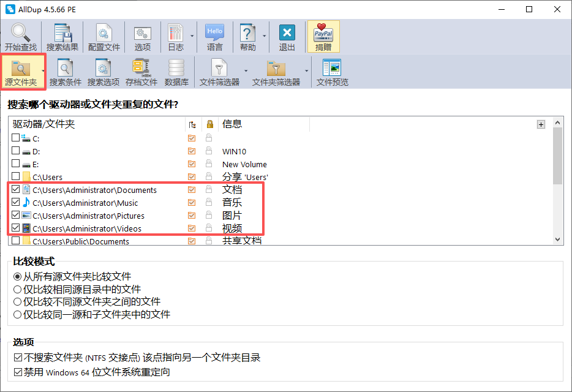Toggle subfolder icon for Pictures row

(x=192, y=216)
